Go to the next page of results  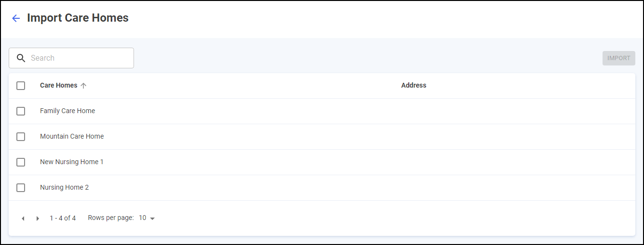point(38,219)
